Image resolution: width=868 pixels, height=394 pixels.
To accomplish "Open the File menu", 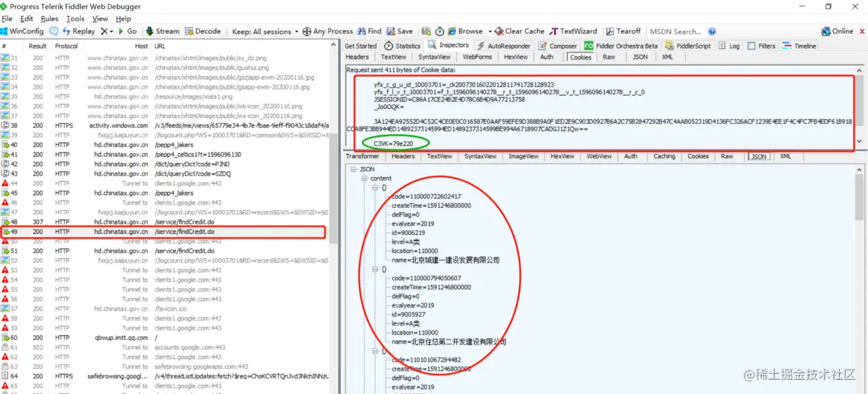I will click(7, 19).
